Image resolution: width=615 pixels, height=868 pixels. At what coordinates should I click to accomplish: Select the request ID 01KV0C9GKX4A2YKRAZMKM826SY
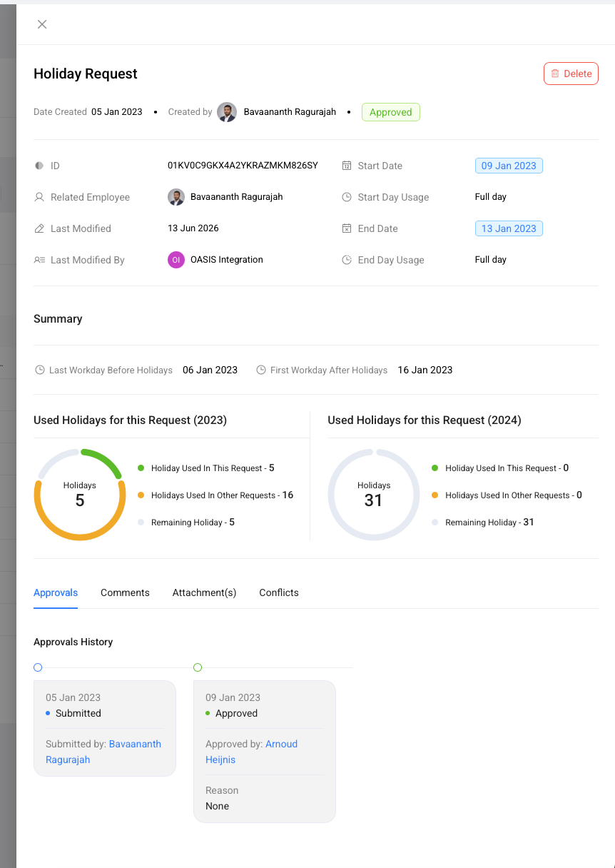(x=243, y=166)
